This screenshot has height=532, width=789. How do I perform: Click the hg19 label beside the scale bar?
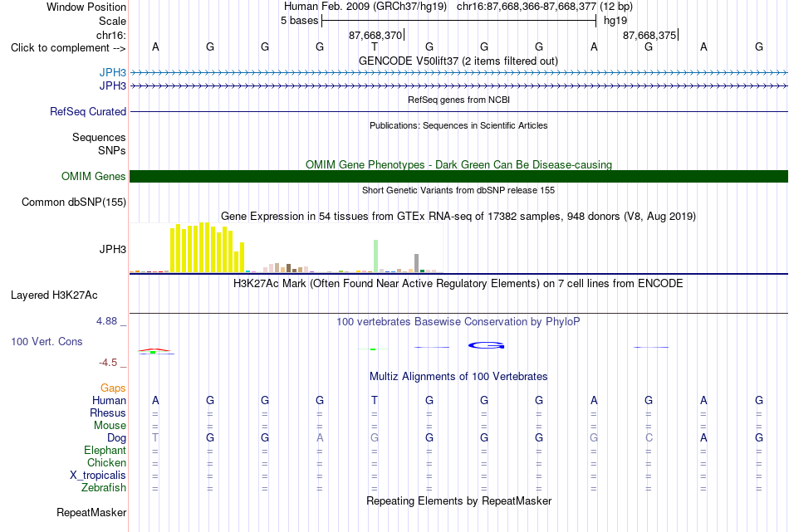[x=615, y=21]
